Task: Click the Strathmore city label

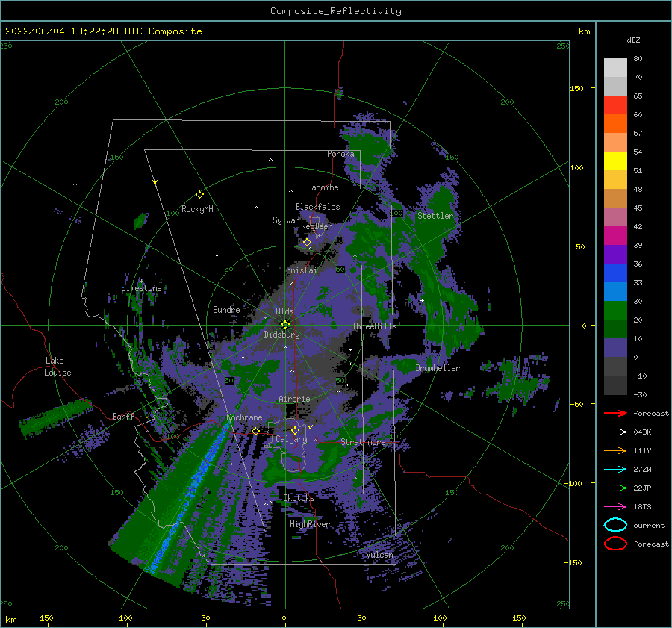Action: pyautogui.click(x=363, y=442)
